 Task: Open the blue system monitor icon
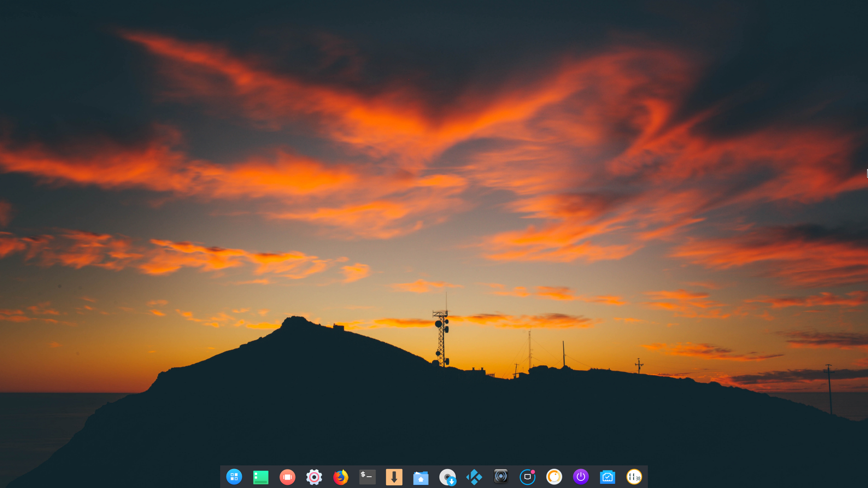[608, 477]
